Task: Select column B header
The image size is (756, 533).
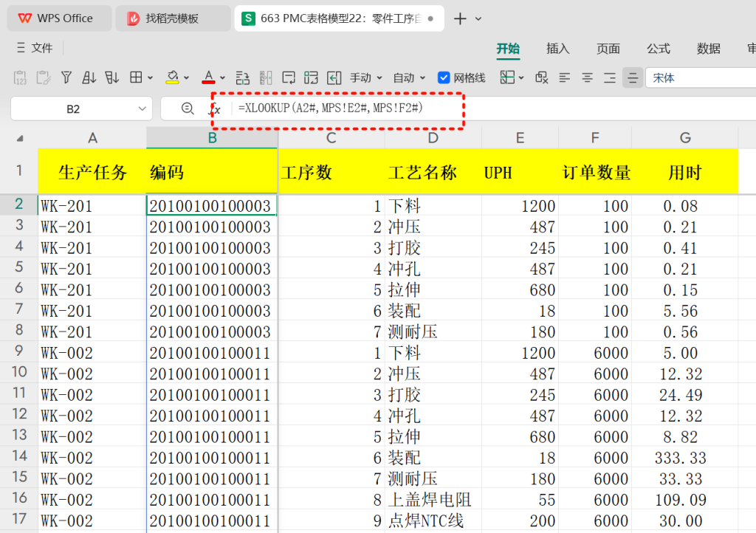Action: pos(212,138)
